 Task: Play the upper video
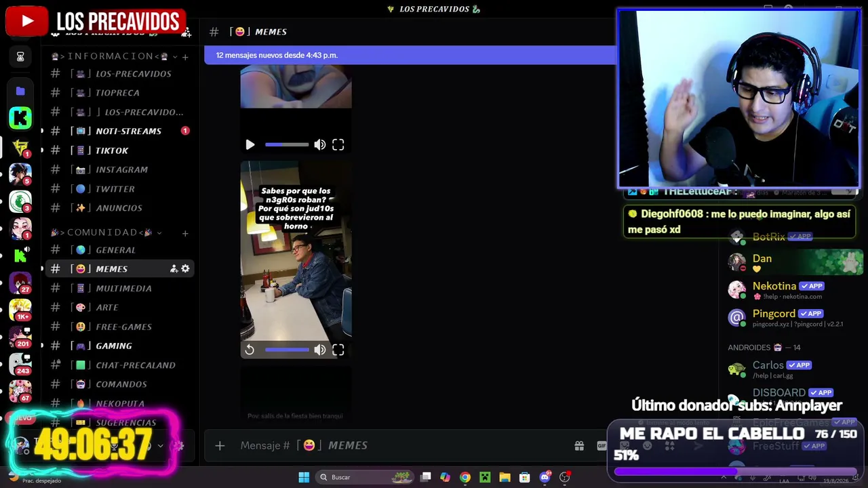click(x=250, y=144)
